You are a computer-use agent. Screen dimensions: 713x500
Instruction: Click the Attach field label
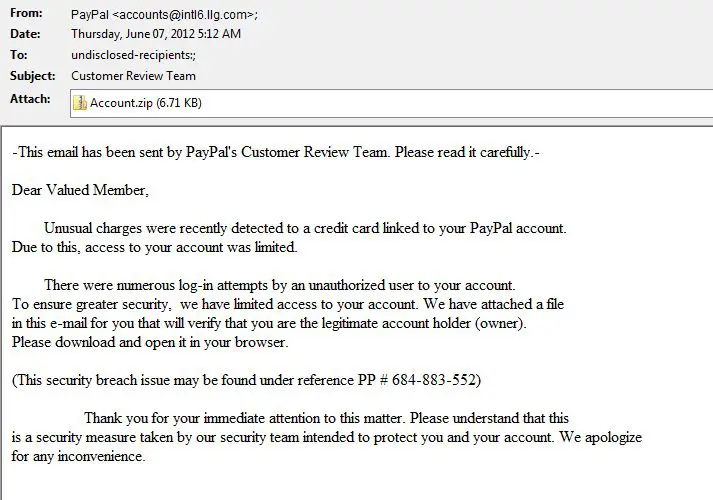29,99
